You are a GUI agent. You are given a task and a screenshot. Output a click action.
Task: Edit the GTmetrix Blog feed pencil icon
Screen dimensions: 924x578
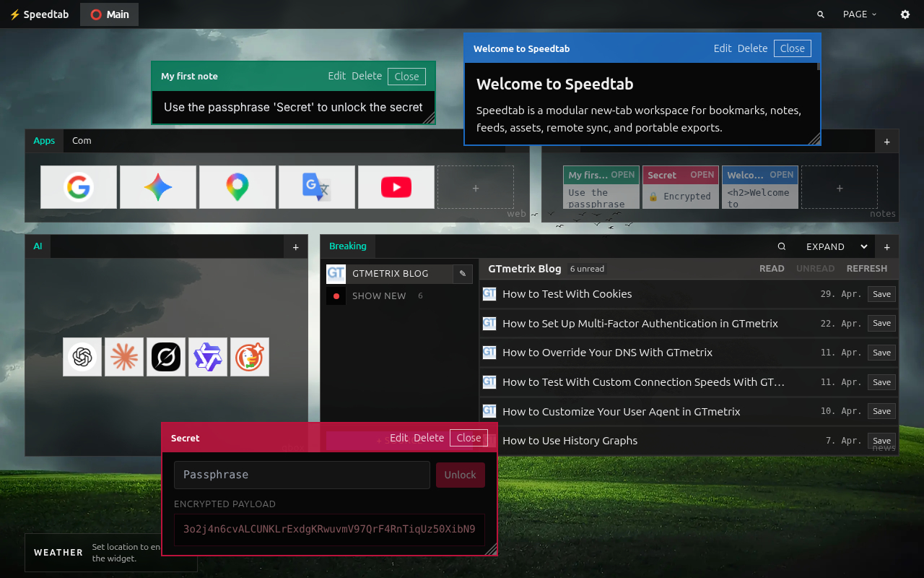pos(463,274)
